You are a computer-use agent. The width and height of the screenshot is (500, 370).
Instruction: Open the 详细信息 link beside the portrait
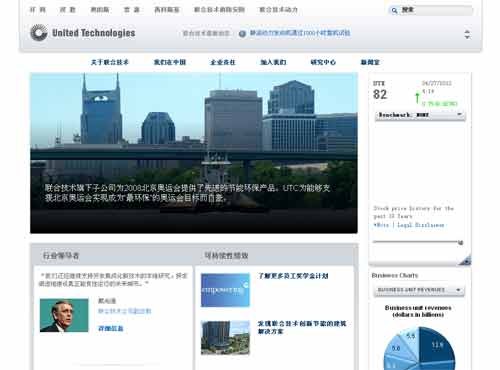(111, 328)
